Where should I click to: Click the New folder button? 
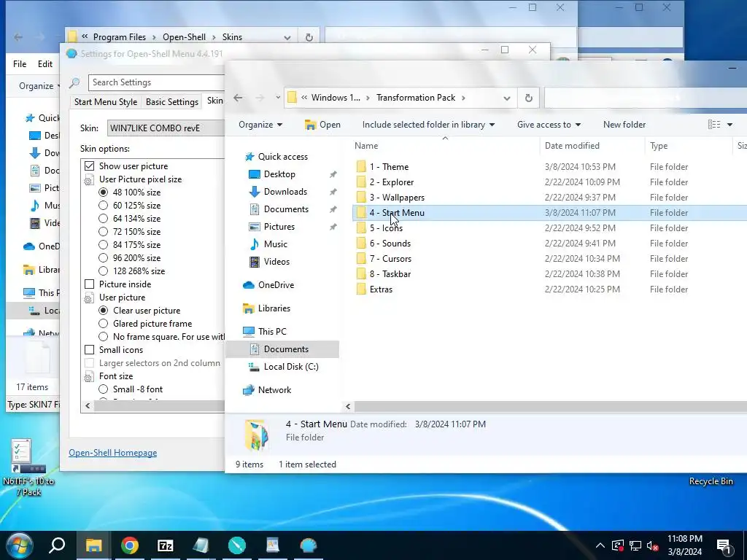[x=624, y=125]
